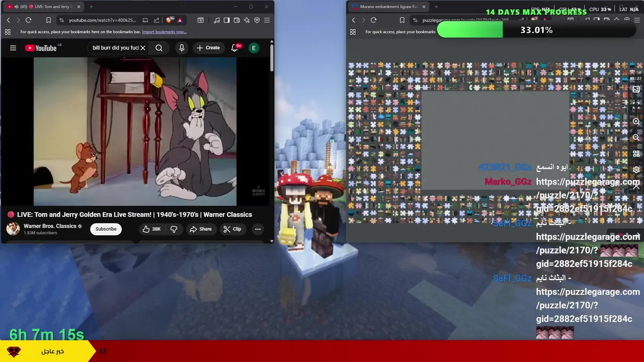This screenshot has width=644, height=362.
Task: Open the Brave Wallet icon
Action: click(x=236, y=20)
